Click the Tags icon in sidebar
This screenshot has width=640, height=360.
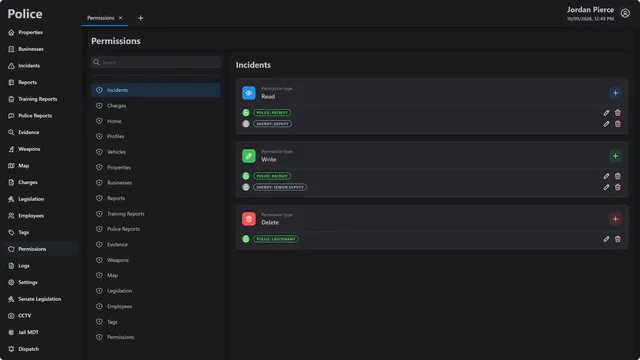point(11,232)
